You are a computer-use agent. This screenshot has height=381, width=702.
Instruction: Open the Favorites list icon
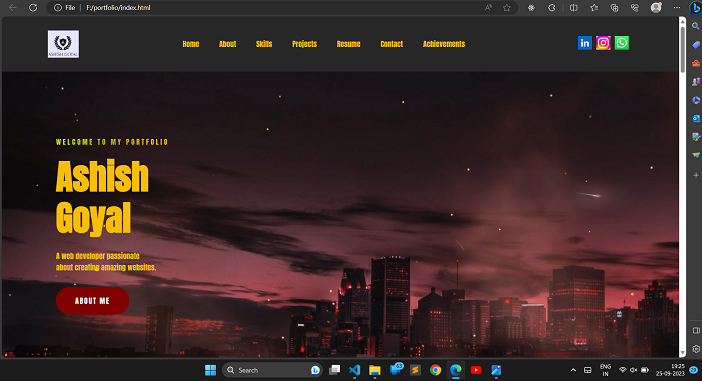594,8
